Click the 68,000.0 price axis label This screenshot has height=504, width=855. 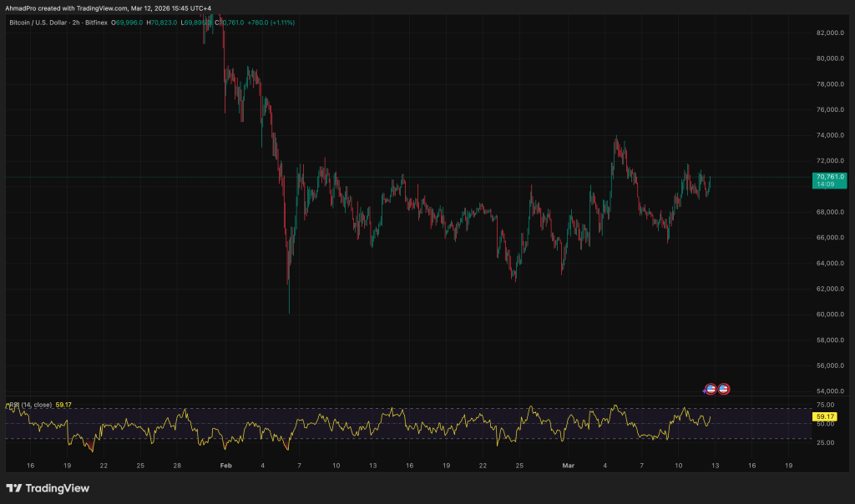830,213
